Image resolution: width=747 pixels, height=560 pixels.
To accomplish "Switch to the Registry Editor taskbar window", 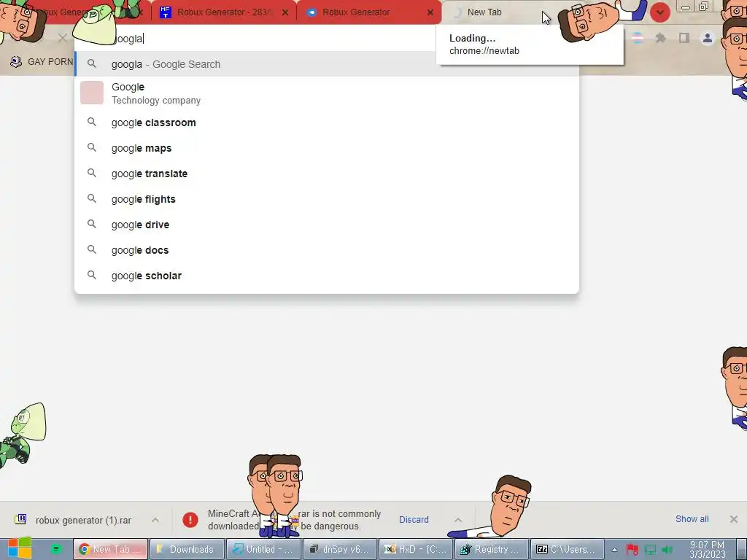I will point(492,549).
